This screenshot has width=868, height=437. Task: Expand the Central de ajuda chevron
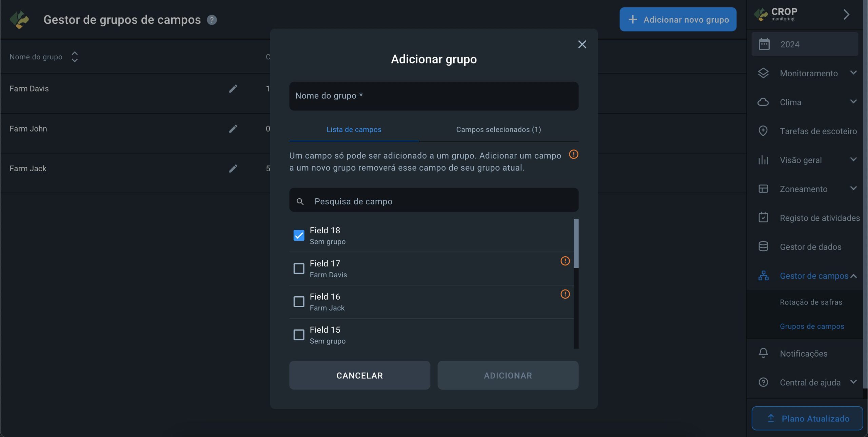853,382
